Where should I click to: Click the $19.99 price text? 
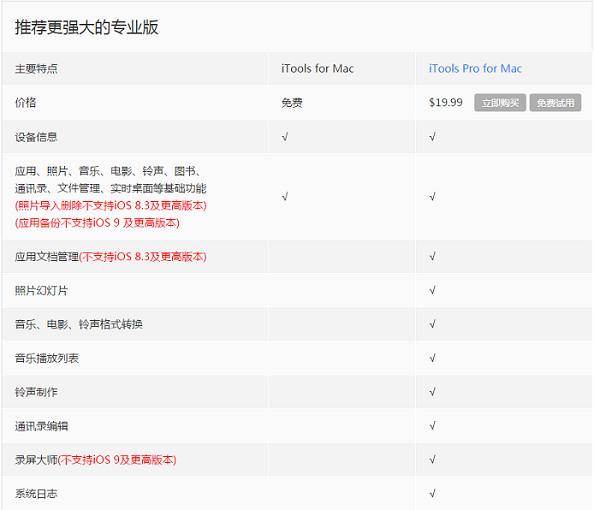446,102
